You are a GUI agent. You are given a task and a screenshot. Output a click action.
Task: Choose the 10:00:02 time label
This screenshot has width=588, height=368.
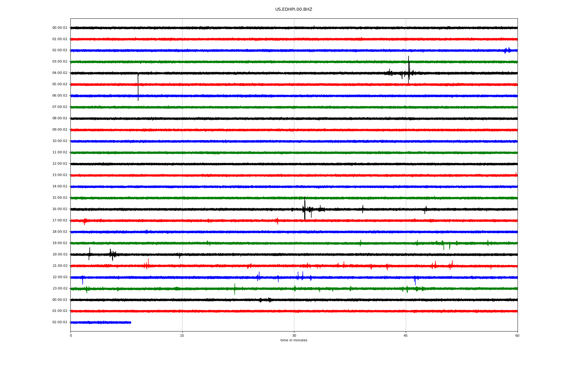60,141
